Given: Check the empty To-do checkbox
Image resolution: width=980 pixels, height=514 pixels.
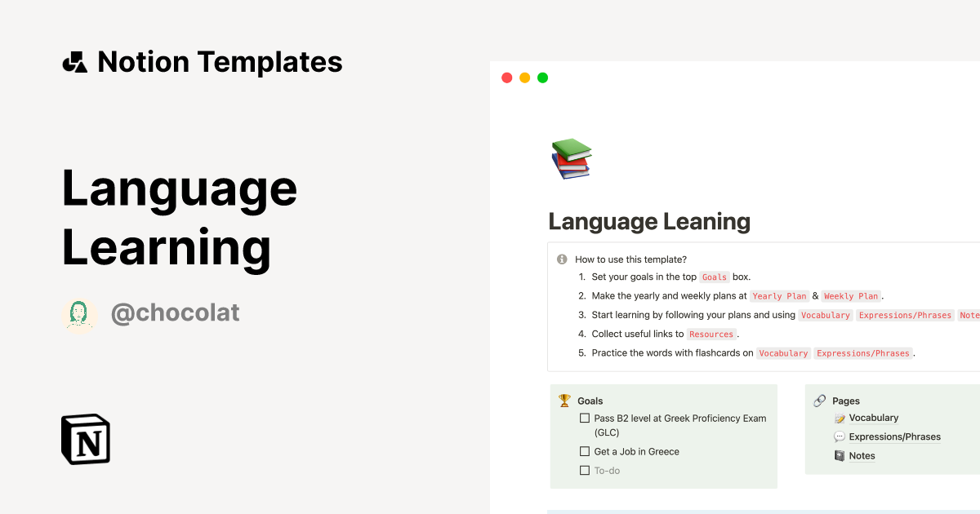Looking at the screenshot, I should coord(585,470).
